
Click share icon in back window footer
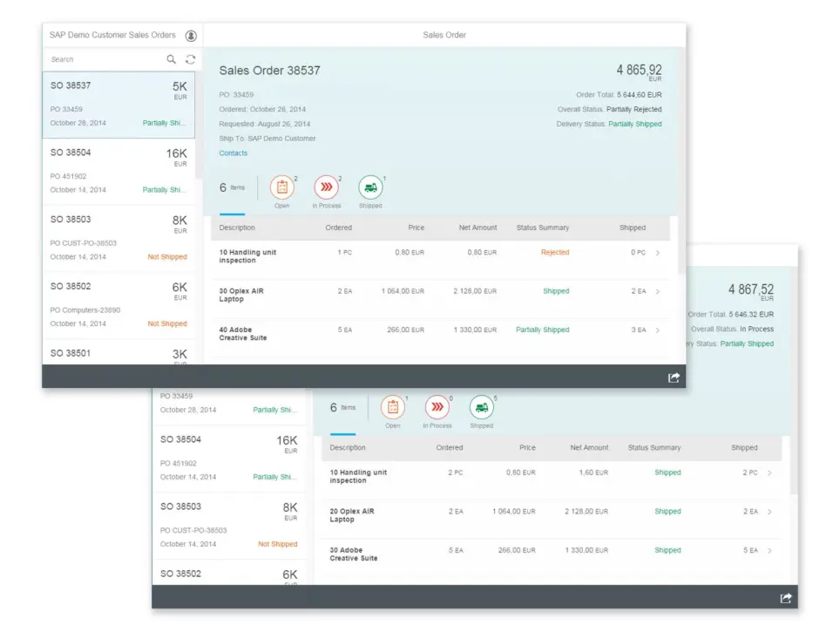tap(785, 598)
